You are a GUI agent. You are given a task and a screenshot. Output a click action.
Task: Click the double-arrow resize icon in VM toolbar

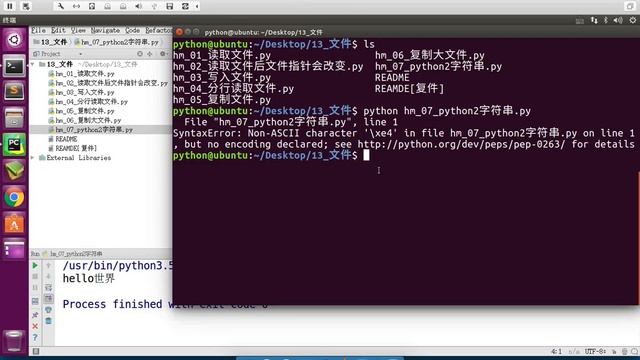tap(76, 6)
